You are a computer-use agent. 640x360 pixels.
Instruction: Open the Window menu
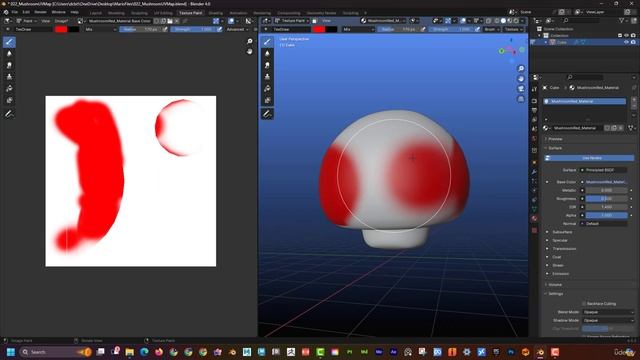(x=58, y=12)
